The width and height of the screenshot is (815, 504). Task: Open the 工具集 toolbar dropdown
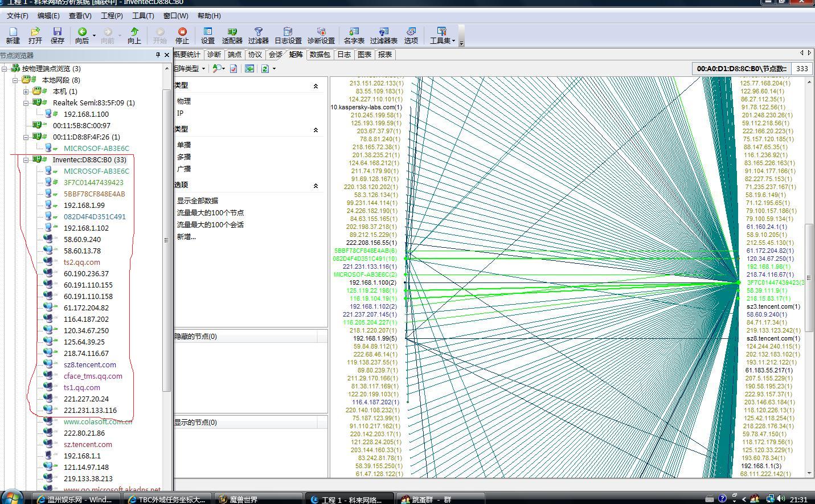pos(442,35)
